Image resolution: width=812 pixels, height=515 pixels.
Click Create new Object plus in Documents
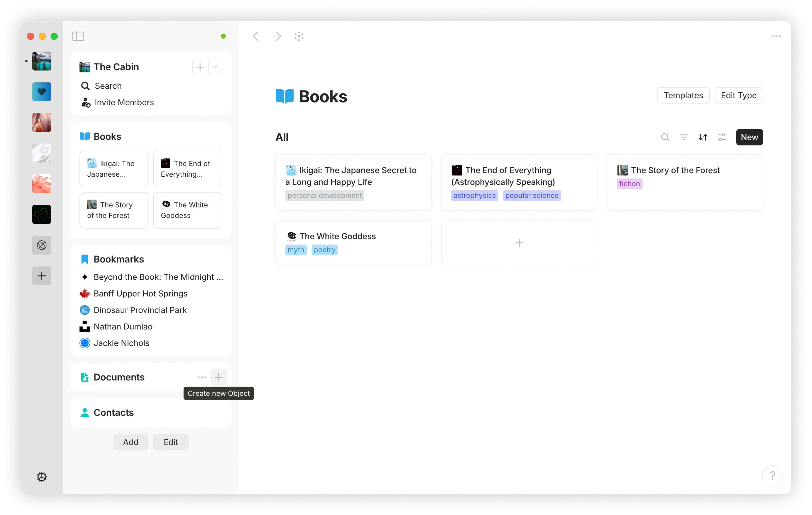pyautogui.click(x=219, y=377)
